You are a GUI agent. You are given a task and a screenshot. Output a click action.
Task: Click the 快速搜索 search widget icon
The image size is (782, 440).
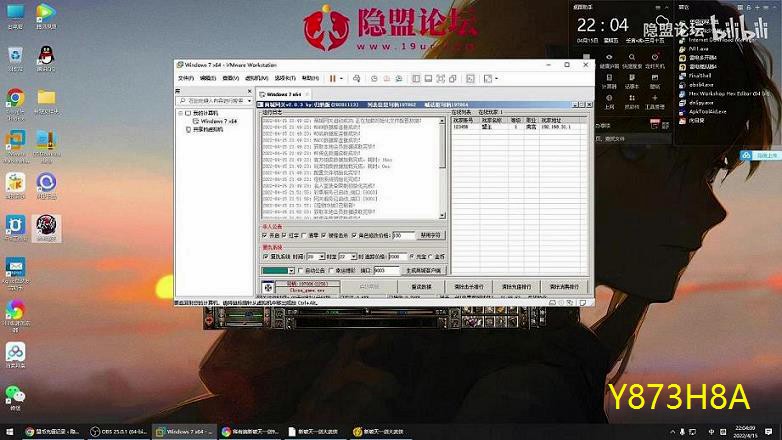(x=632, y=60)
